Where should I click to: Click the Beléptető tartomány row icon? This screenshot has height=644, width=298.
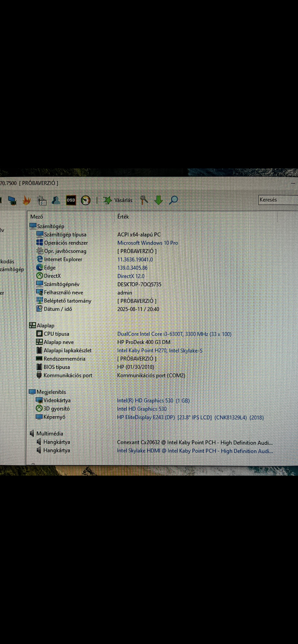(x=39, y=300)
